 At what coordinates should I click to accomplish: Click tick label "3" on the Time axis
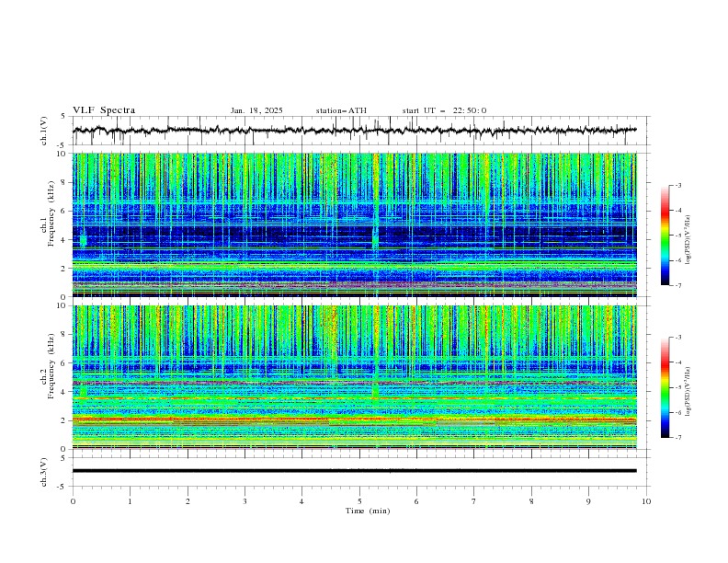[x=245, y=501]
